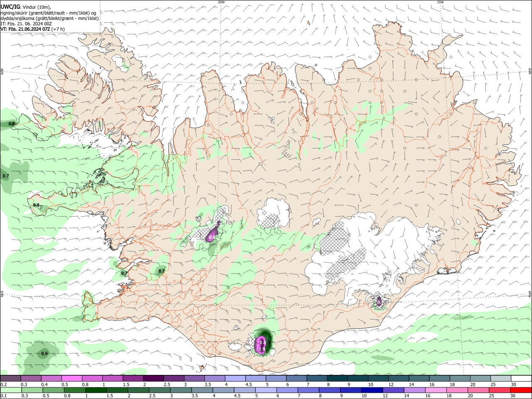This screenshot has height=399, width=532.
Task: Click the 0.6 precipitation value in the southwest sea
Action: 44,354
